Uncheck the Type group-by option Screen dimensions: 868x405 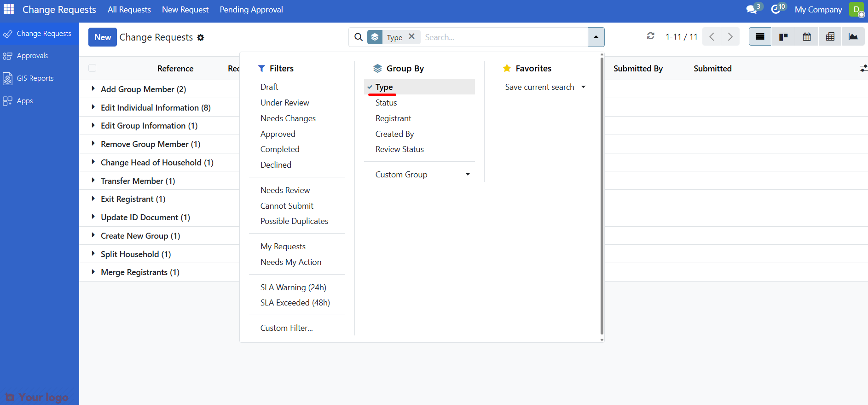384,87
